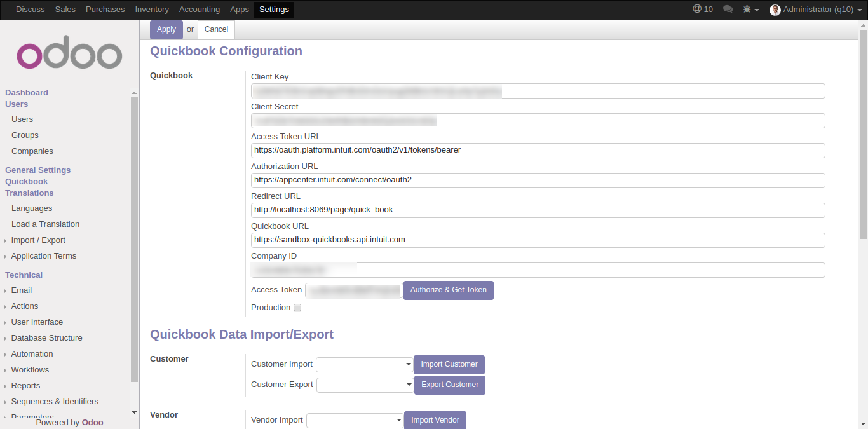The image size is (868, 429).
Task: Toggle the Production checkbox
Action: point(297,308)
